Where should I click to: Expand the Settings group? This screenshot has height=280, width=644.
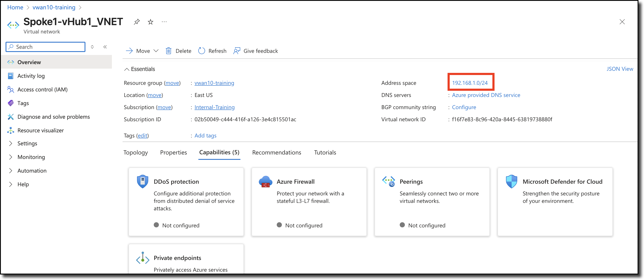click(27, 143)
